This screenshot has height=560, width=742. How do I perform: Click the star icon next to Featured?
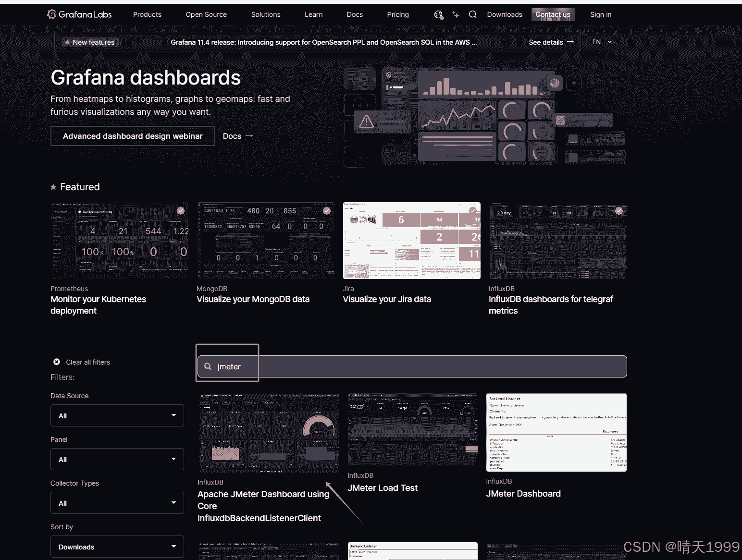point(53,187)
